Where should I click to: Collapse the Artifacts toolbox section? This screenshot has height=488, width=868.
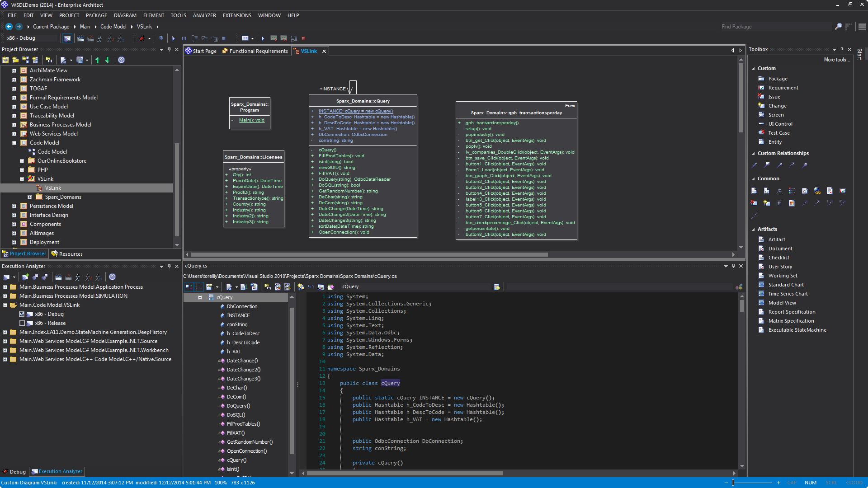click(753, 230)
